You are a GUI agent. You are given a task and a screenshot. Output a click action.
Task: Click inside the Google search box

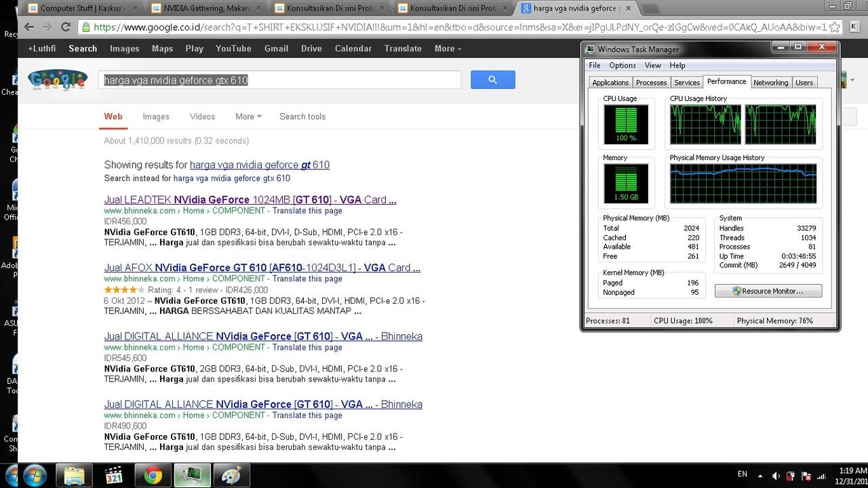(279, 80)
